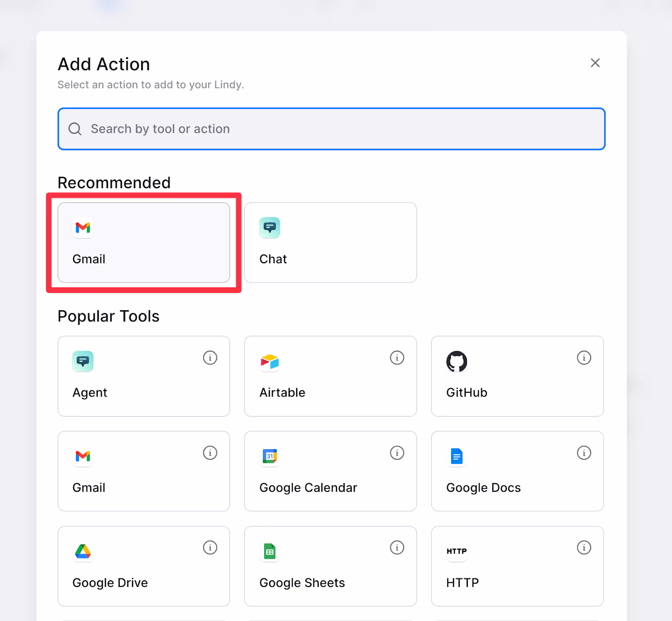Show info for Google Sheets

pos(397,547)
